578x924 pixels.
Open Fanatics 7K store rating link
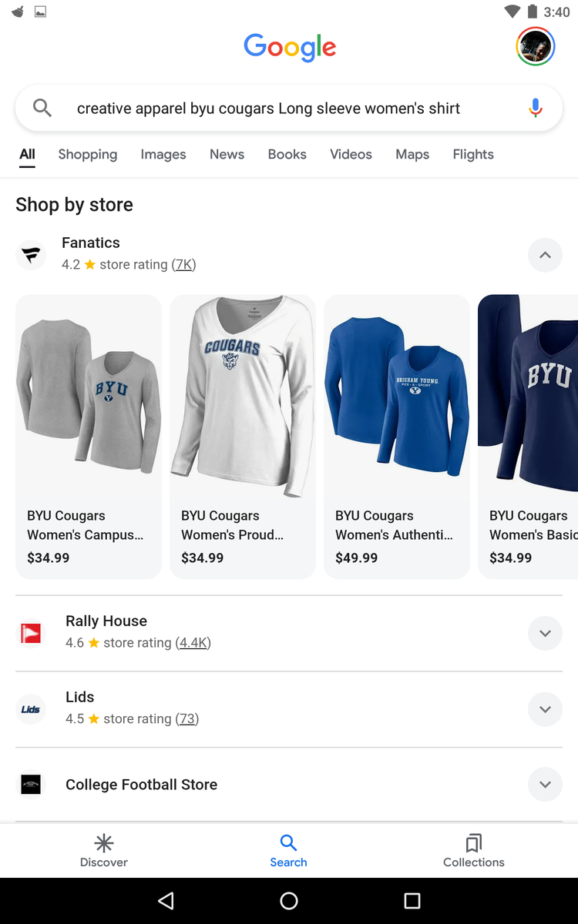pyautogui.click(x=184, y=265)
